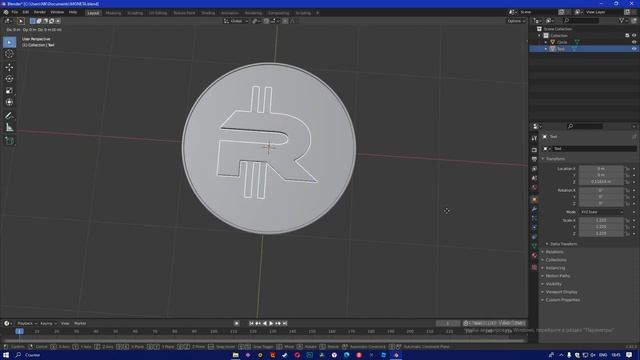The height and width of the screenshot is (360, 640).
Task: Toggle lock on Location Z
Action: tap(627, 182)
